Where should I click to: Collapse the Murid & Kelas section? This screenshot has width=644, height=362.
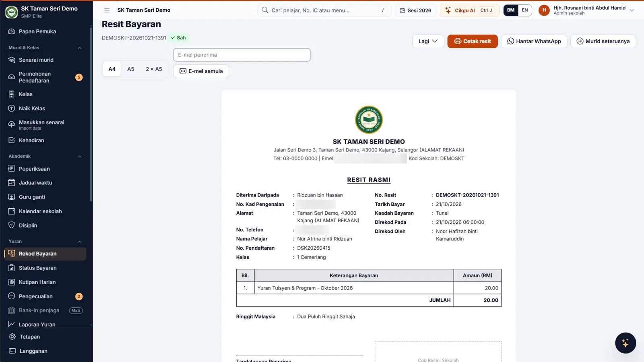point(80,48)
